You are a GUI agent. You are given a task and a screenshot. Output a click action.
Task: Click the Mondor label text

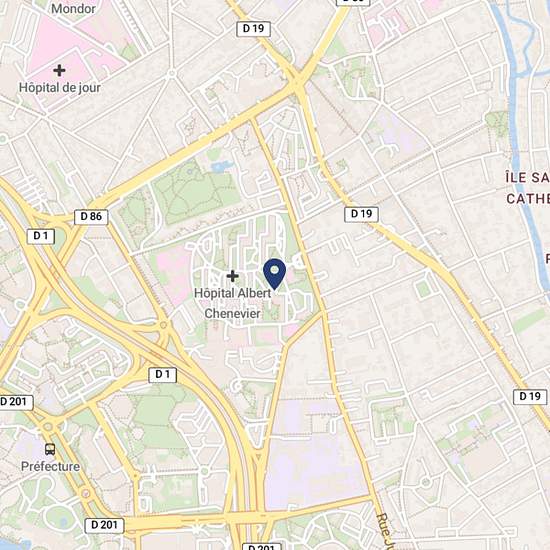(73, 8)
